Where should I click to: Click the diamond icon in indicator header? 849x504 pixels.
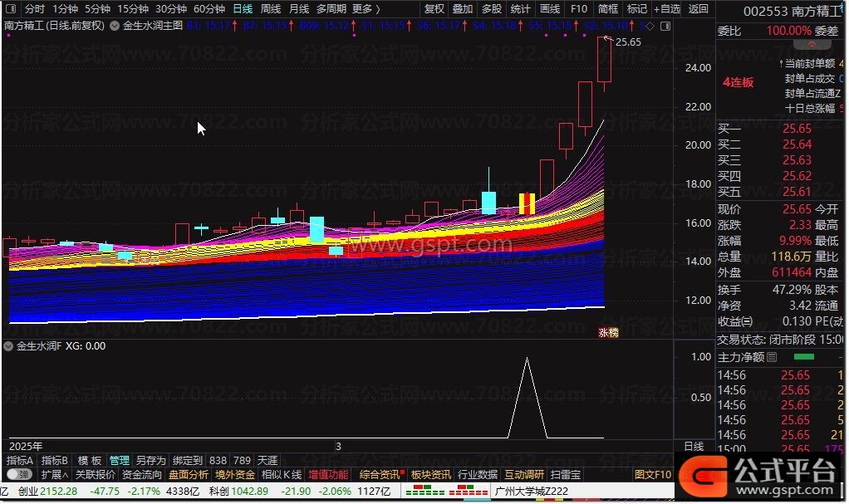click(650, 26)
